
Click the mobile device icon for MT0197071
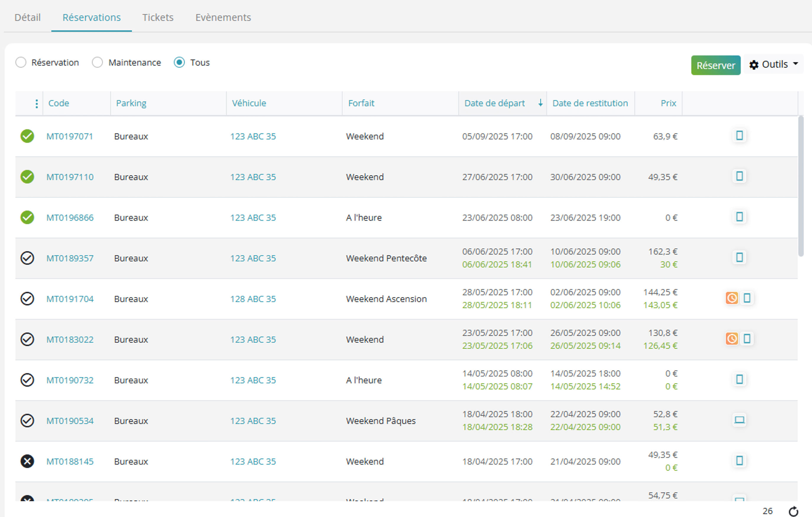pos(739,136)
